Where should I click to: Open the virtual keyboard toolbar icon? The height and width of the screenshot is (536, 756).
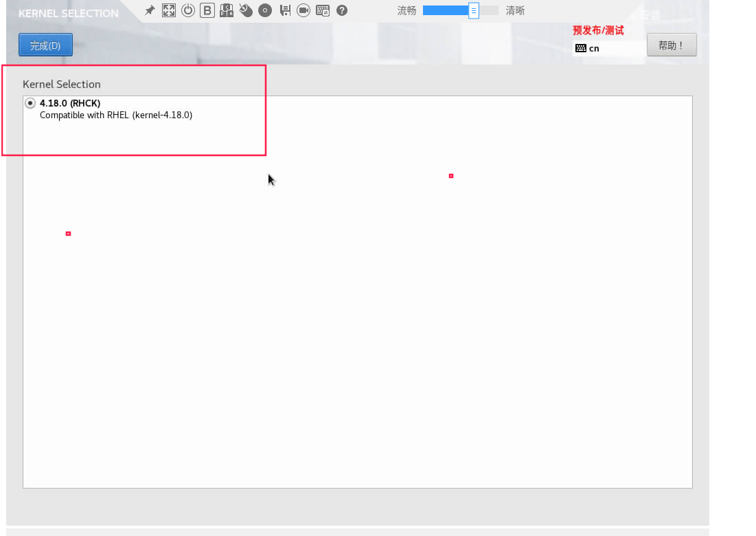[323, 10]
